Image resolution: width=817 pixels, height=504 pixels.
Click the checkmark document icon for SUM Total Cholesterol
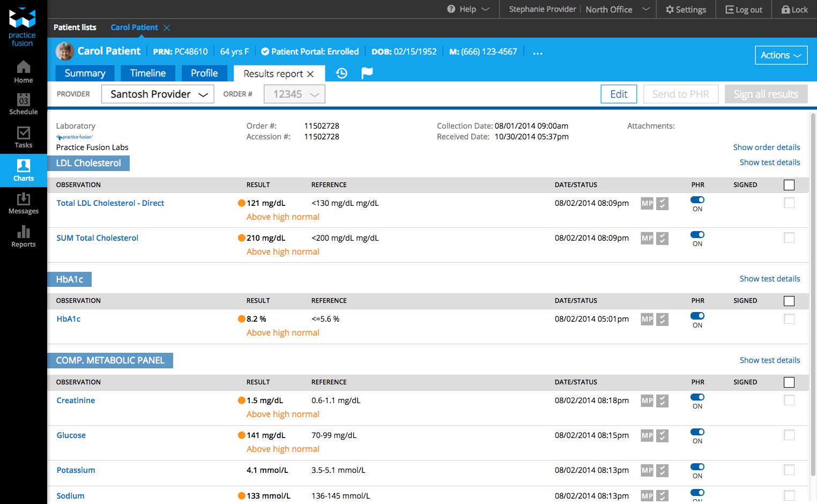tap(663, 239)
